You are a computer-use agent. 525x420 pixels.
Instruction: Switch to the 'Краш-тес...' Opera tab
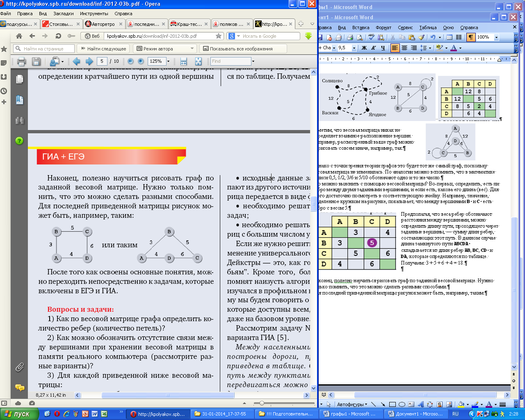(x=189, y=24)
